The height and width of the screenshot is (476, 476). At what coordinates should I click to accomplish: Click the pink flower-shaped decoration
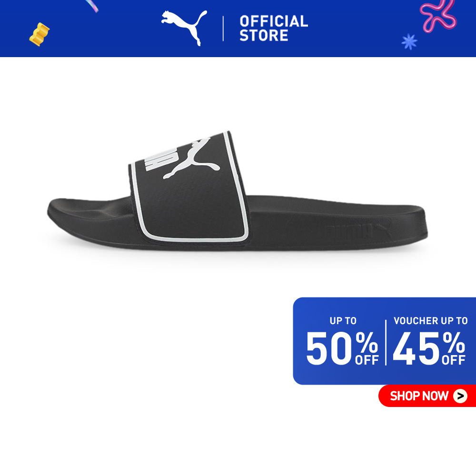coord(438,15)
